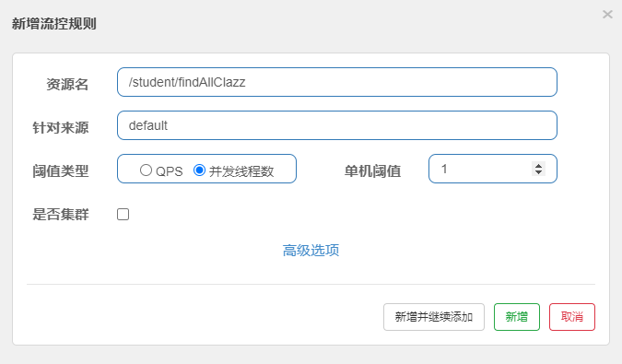Close the 新增流控规则 dialog with X
The width and height of the screenshot is (622, 364).
tap(607, 15)
